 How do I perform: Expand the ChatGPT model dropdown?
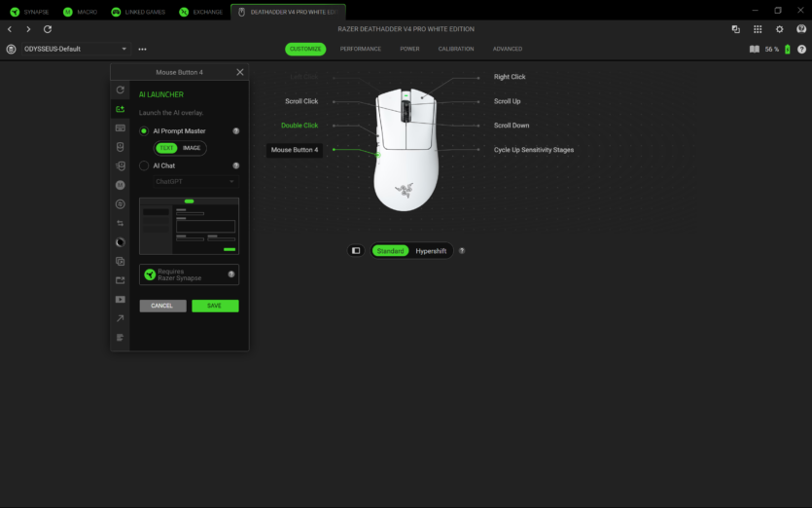tap(194, 181)
